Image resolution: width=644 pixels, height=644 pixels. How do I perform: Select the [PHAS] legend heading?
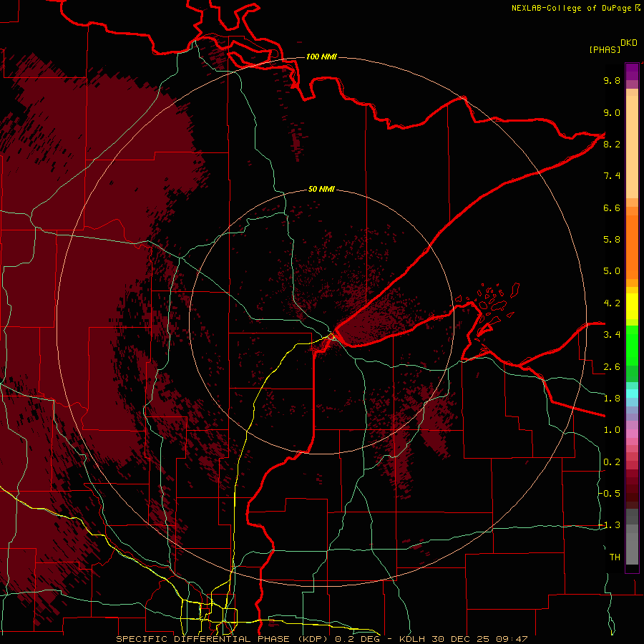pyautogui.click(x=605, y=50)
